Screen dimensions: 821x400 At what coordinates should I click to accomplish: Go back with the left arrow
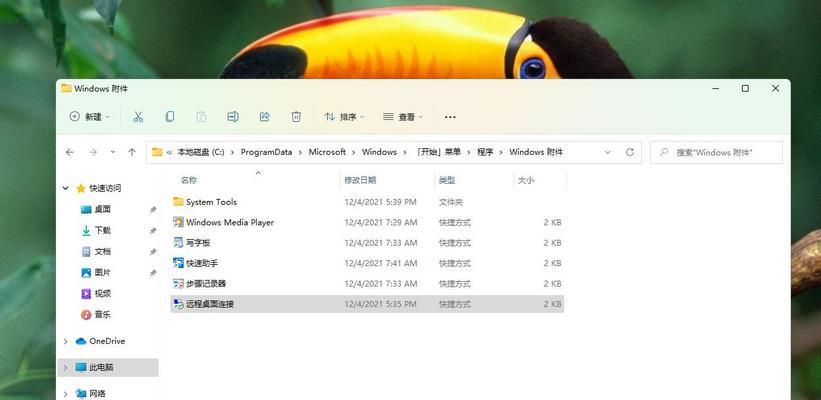[70, 152]
